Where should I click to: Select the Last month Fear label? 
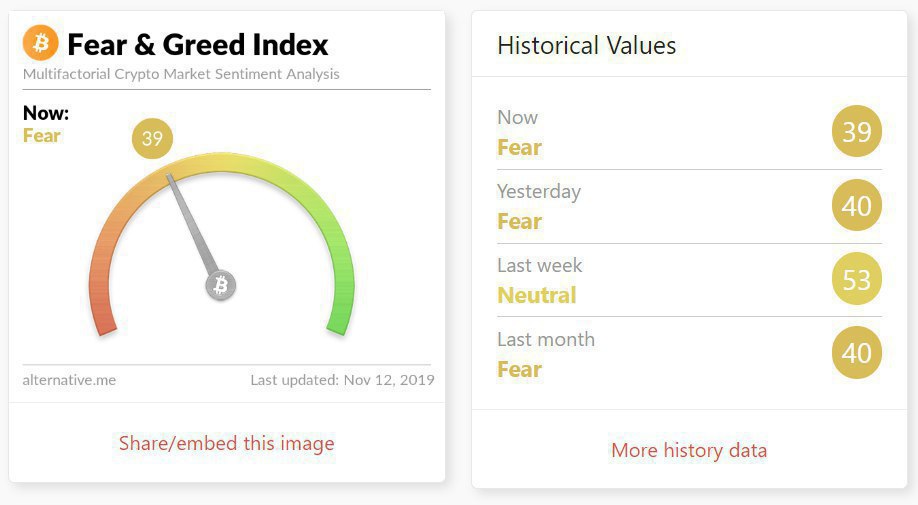[x=519, y=369]
